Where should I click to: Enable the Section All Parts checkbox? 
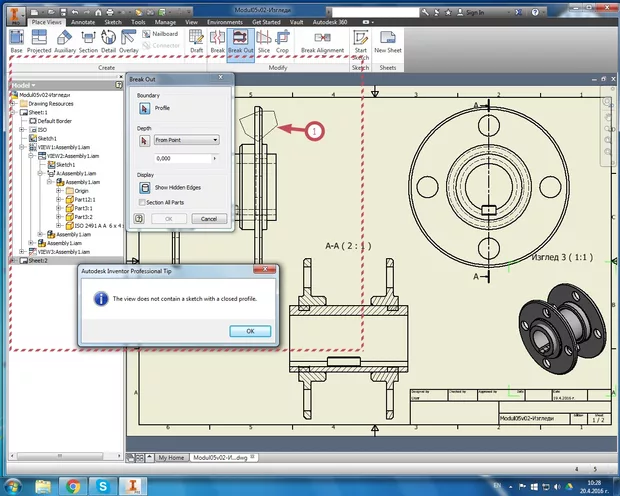(x=142, y=202)
